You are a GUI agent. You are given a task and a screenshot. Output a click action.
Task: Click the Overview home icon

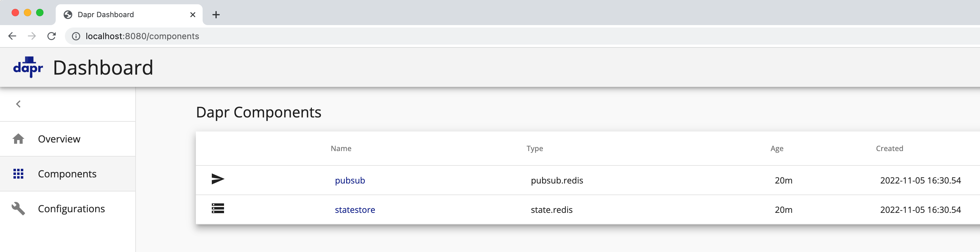click(x=18, y=139)
